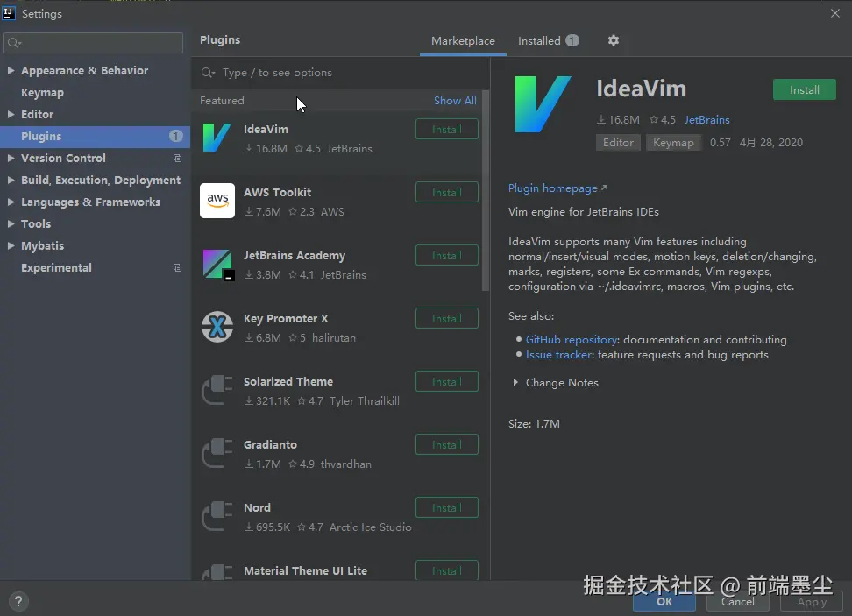Viewport: 852px width, 616px height.
Task: Focus the plugin search field
Action: point(341,73)
